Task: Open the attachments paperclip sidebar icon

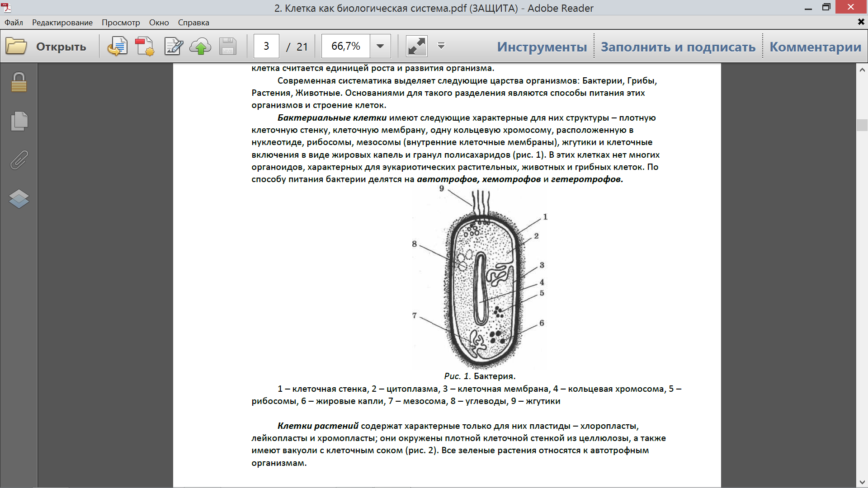Action: [x=19, y=160]
